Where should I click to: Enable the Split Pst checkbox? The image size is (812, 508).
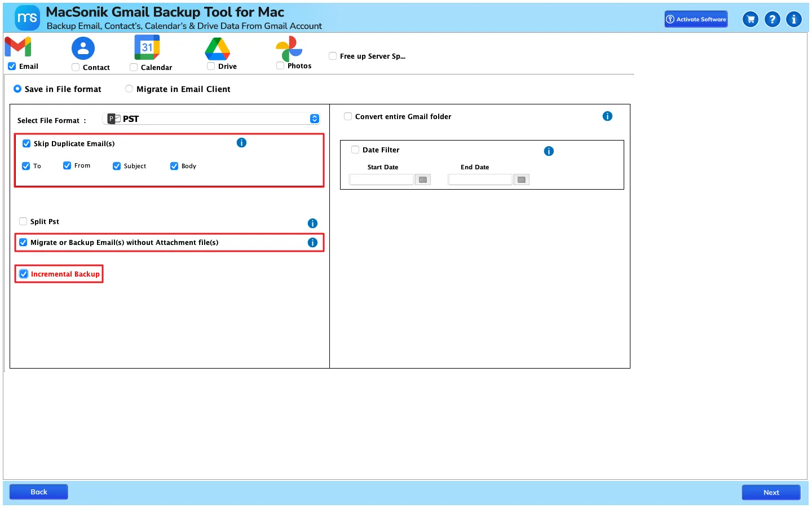pyautogui.click(x=23, y=221)
